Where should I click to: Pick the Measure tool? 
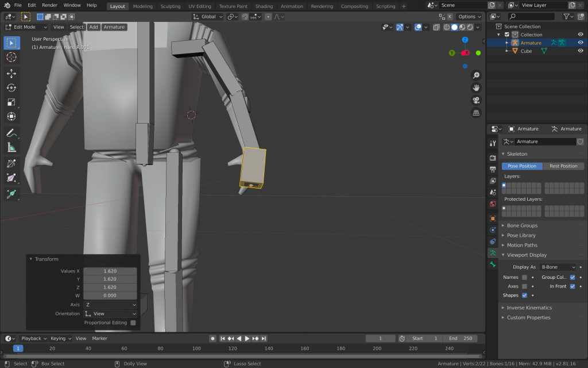coord(11,148)
